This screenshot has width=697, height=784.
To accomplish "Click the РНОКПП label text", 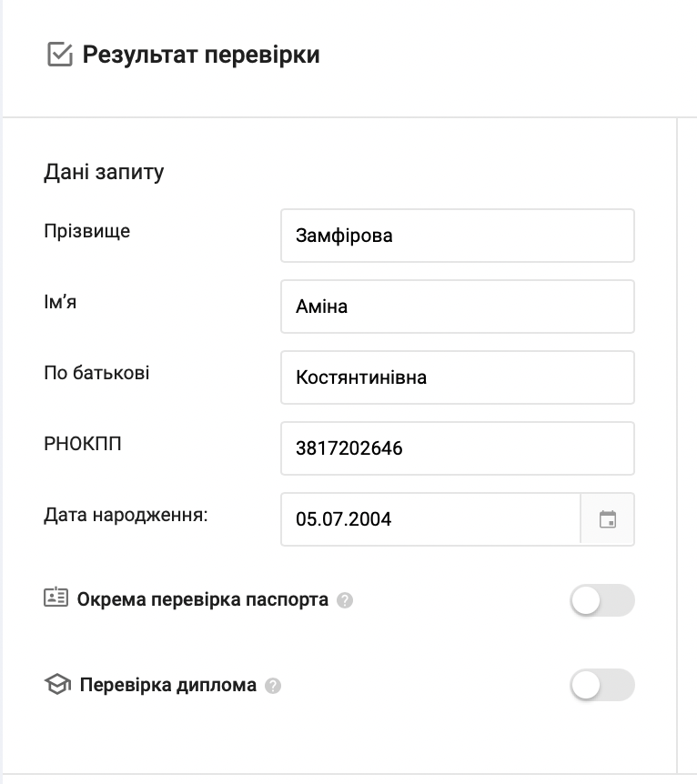I will 83,444.
